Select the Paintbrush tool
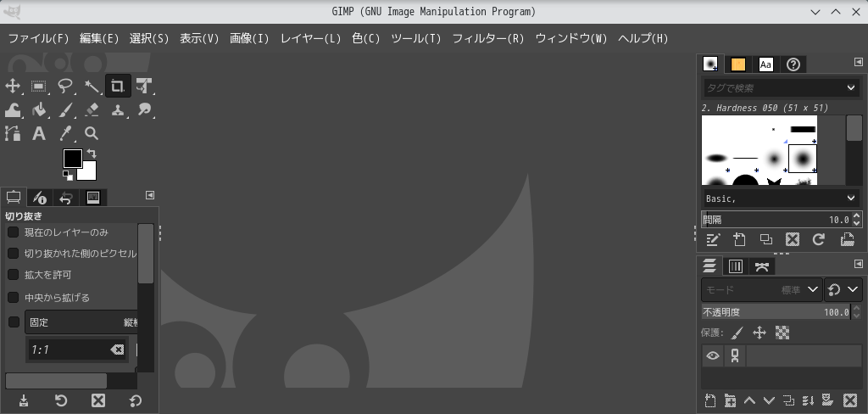 (x=65, y=109)
